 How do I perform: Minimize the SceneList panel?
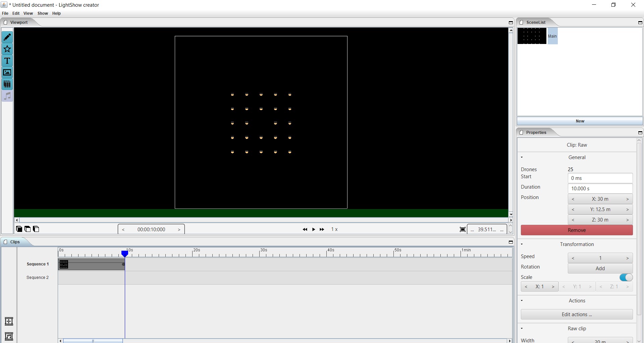tap(640, 22)
